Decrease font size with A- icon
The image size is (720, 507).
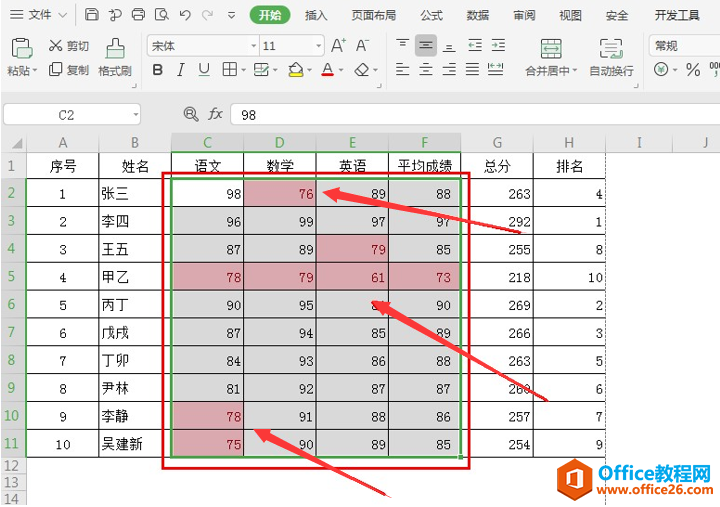click(362, 45)
